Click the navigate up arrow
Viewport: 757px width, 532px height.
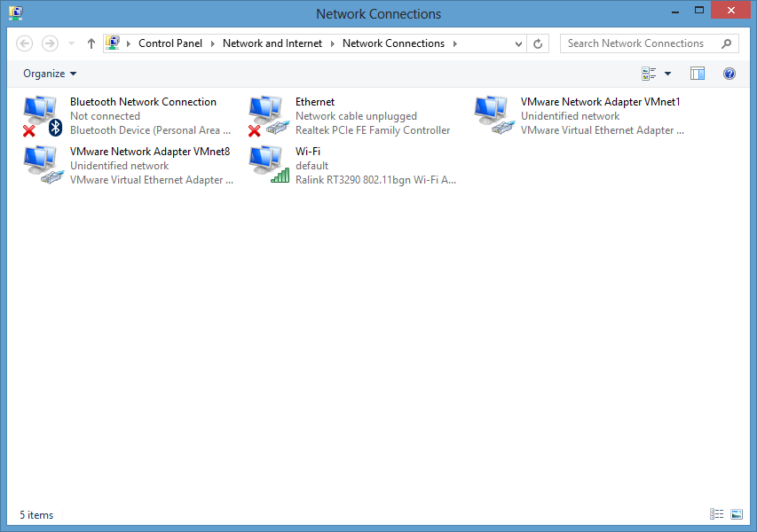91,43
